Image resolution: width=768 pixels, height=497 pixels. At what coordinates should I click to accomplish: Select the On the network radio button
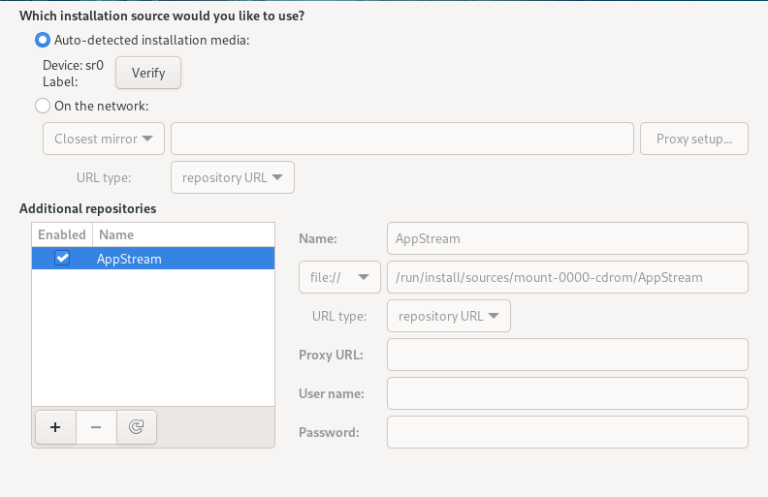[x=43, y=105]
